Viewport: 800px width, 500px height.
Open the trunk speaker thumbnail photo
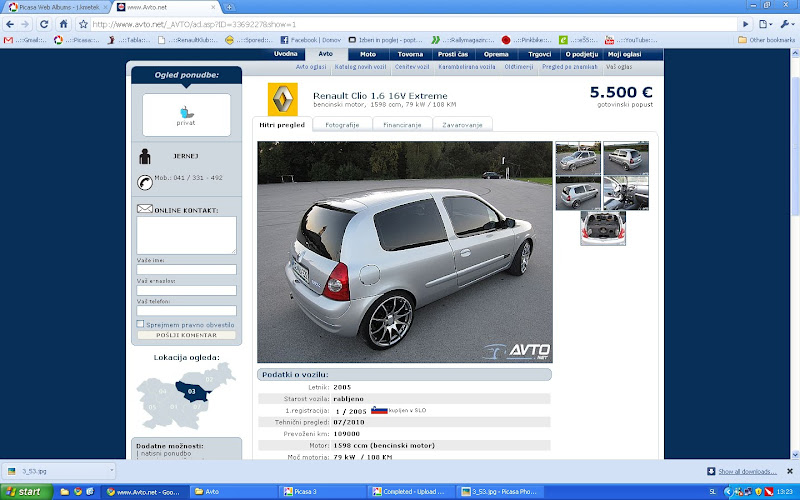pyautogui.click(x=603, y=229)
